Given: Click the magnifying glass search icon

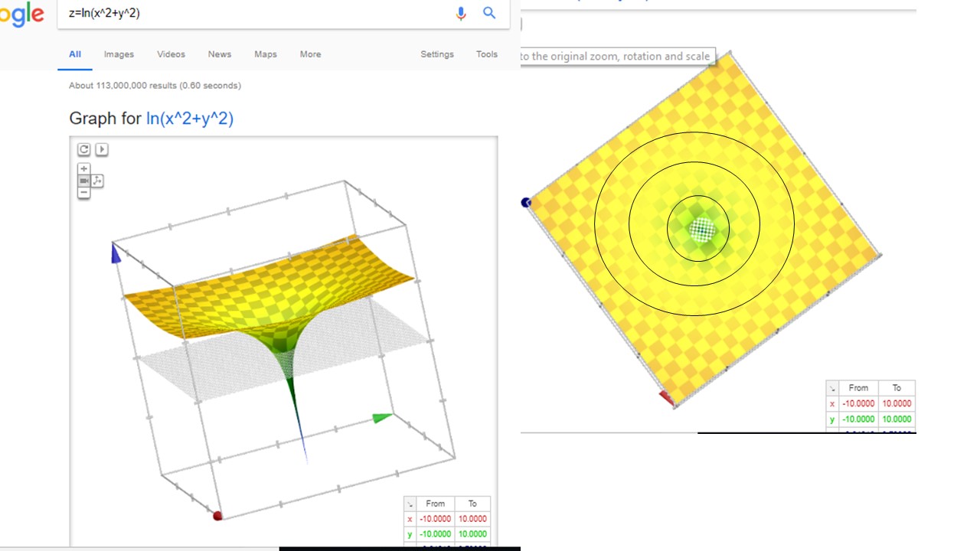Looking at the screenshot, I should tap(489, 13).
